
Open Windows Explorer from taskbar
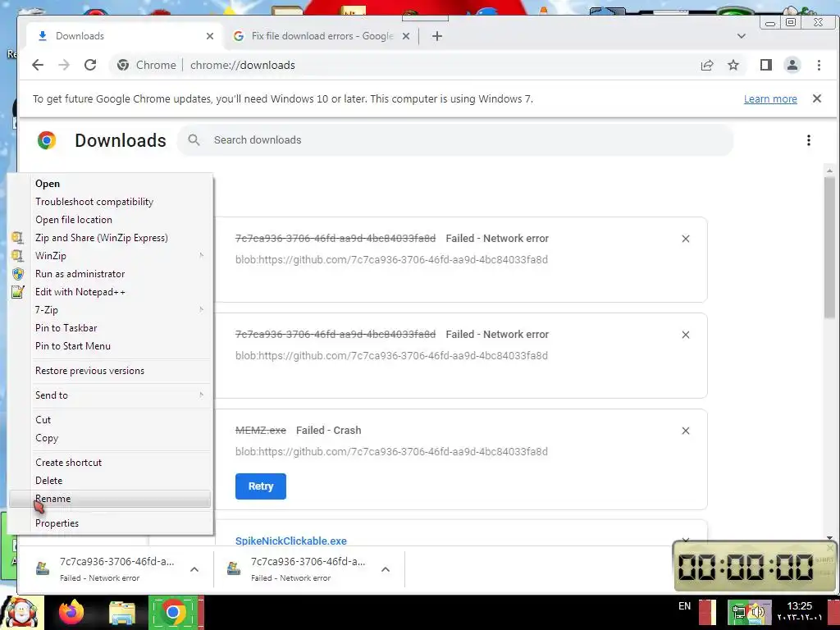122,614
